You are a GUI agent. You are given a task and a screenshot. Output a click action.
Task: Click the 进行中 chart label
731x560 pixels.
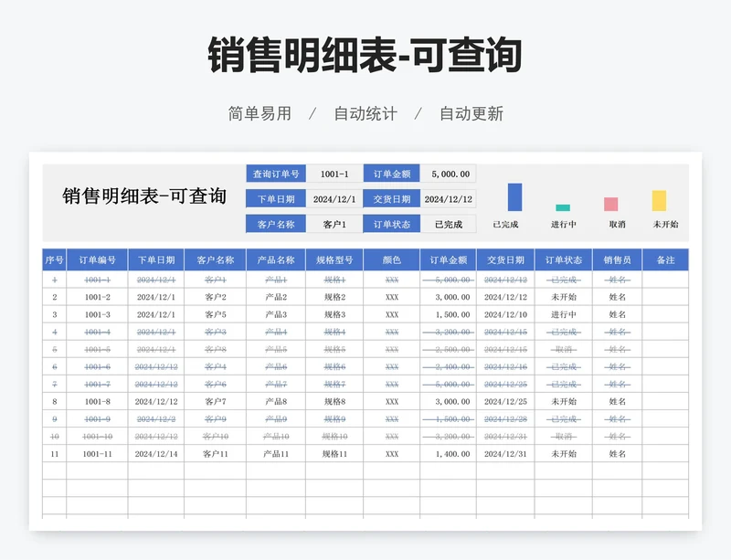click(x=563, y=225)
